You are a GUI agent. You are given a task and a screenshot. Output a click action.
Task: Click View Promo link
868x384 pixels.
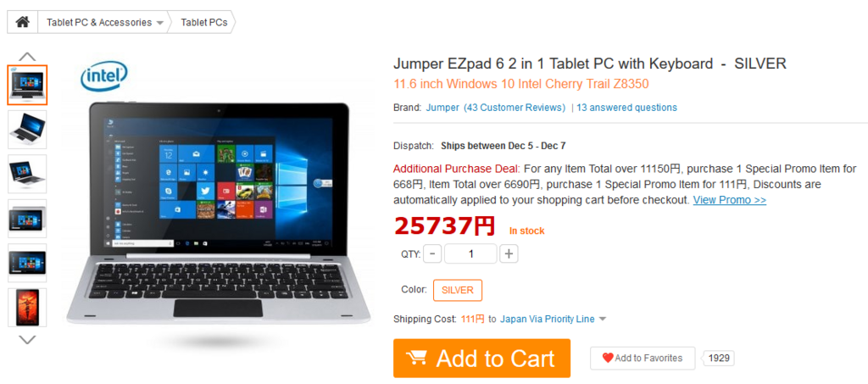(x=730, y=200)
